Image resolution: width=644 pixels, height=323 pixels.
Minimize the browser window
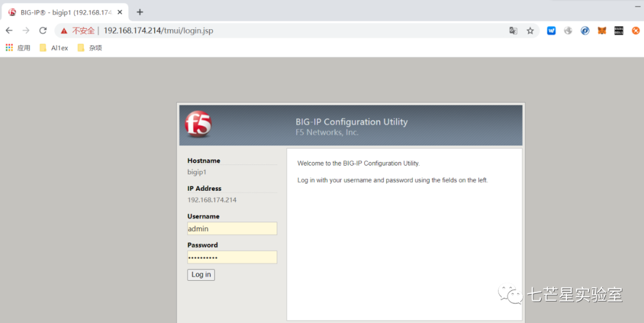click(637, 7)
